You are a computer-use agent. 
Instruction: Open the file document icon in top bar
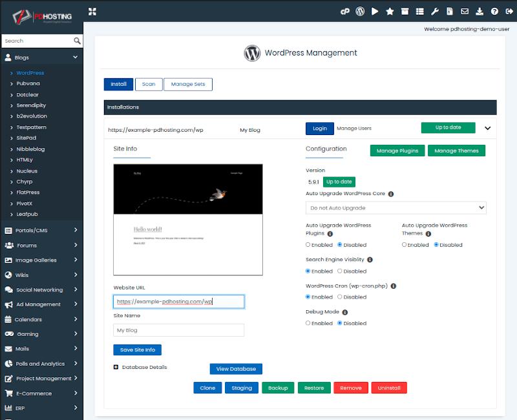[x=449, y=12]
